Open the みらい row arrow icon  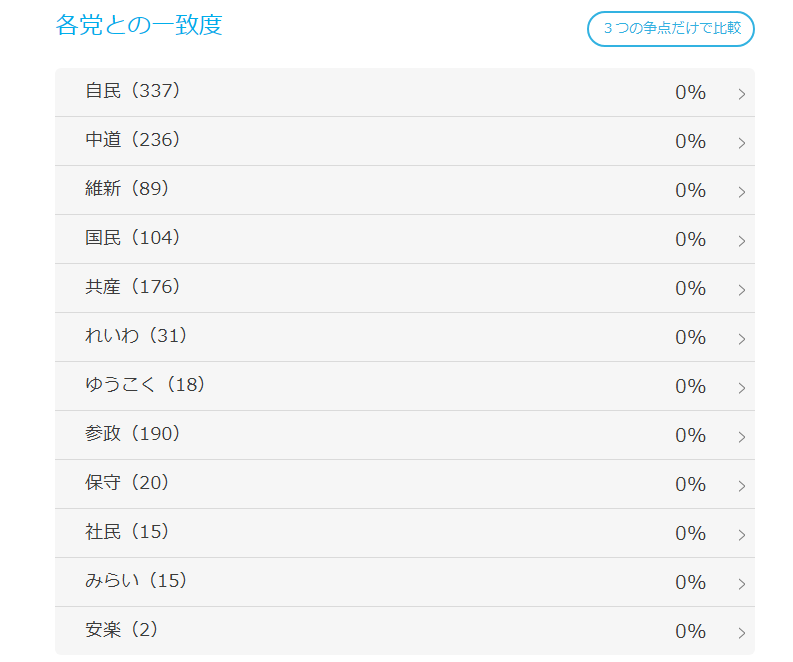741,584
